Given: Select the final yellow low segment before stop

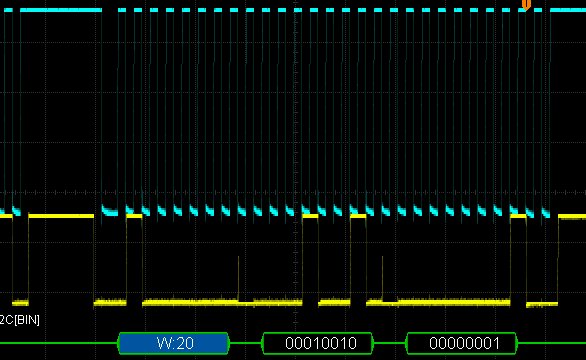Looking at the screenshot, I should (x=542, y=305).
